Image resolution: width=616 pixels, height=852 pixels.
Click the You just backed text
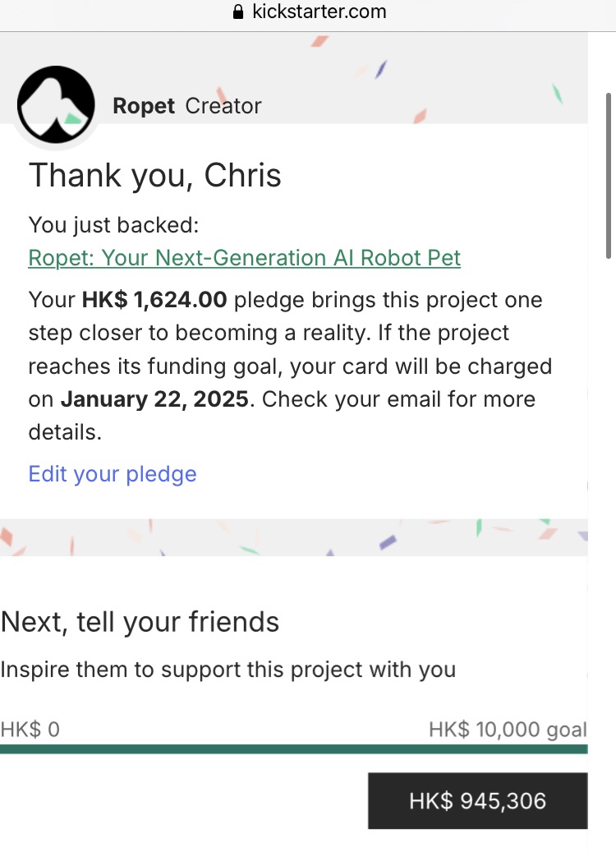click(113, 225)
